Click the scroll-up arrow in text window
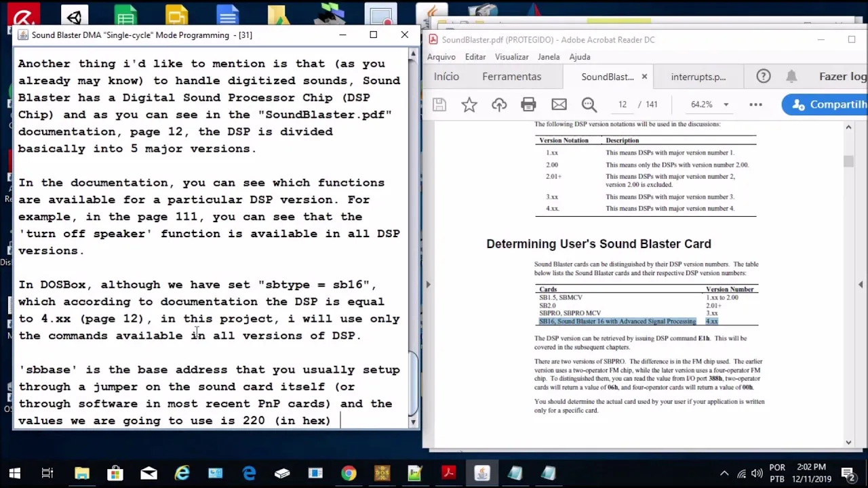 412,54
